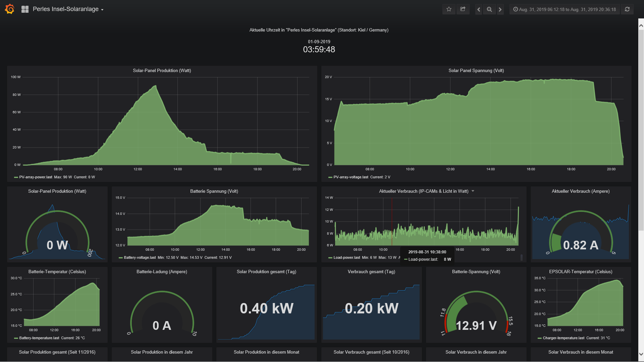
Task: Click Solar Panel Spannung (Volt) panel title
Action: (x=476, y=71)
